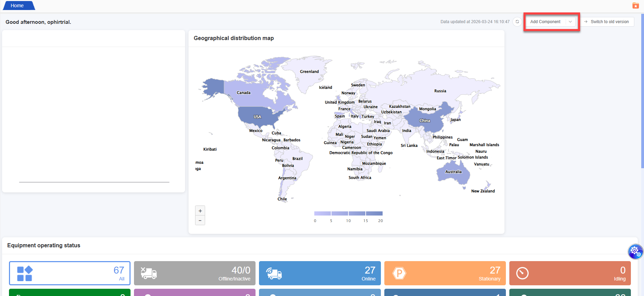Image resolution: width=644 pixels, height=296 pixels.
Task: Click Australia on the distribution map
Action: [x=453, y=172]
